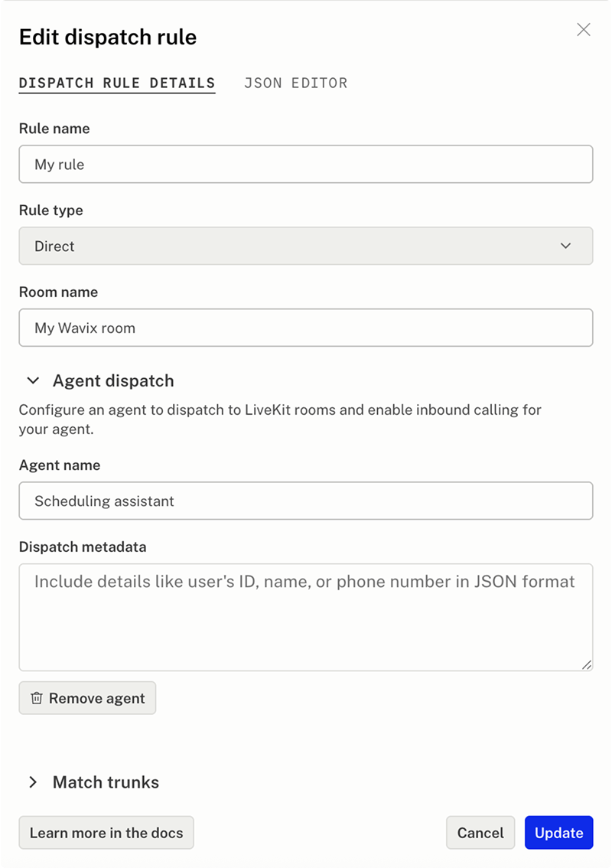Click the down arrow in Rule type
Image resolution: width=612 pixels, height=868 pixels.
(x=566, y=246)
